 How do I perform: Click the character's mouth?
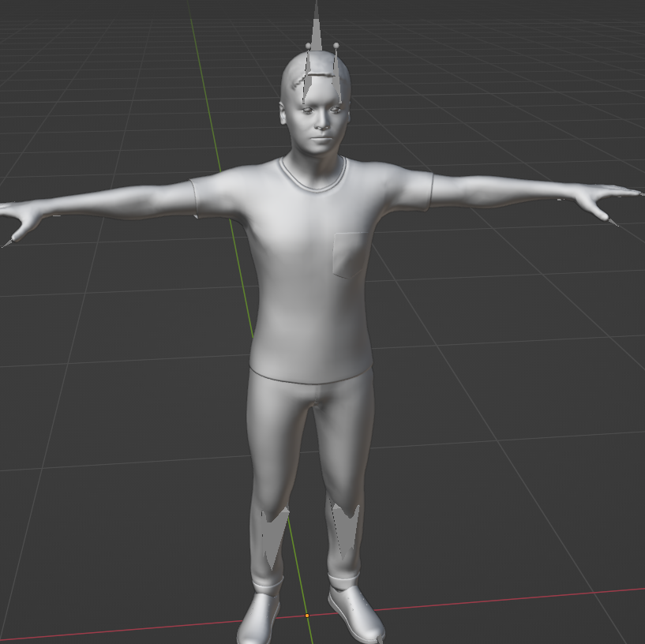click(322, 139)
